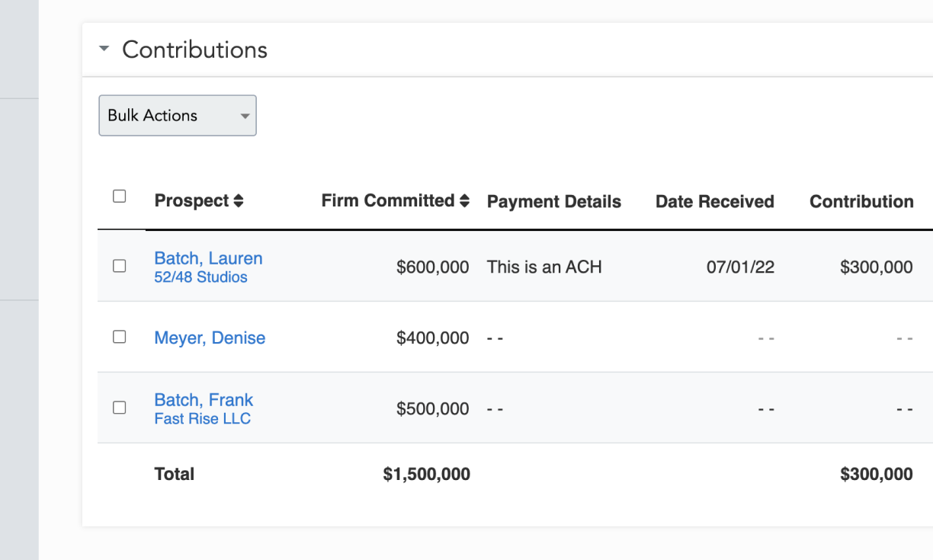
Task: Tick the checkbox next to Batch, Frank
Action: (x=119, y=408)
